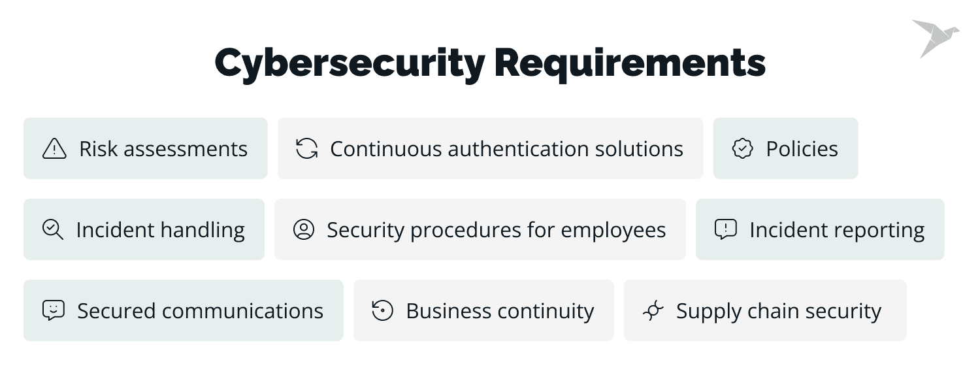
Task: Click the circular arrows icon for Continuous authentication
Action: coord(306,149)
